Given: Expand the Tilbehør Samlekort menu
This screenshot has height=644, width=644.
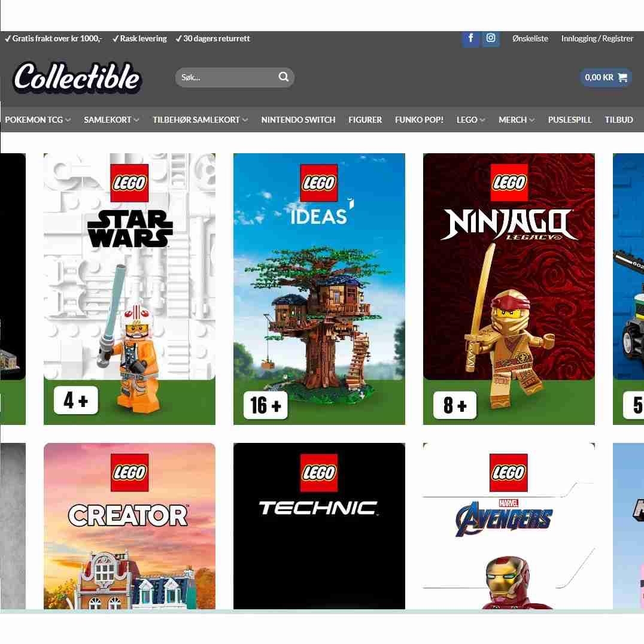Looking at the screenshot, I should (200, 120).
